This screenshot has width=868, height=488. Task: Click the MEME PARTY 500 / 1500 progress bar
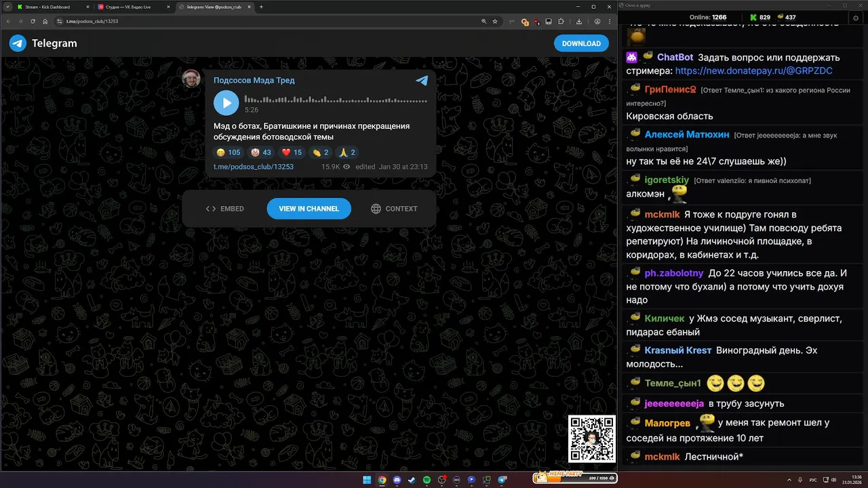coord(574,478)
